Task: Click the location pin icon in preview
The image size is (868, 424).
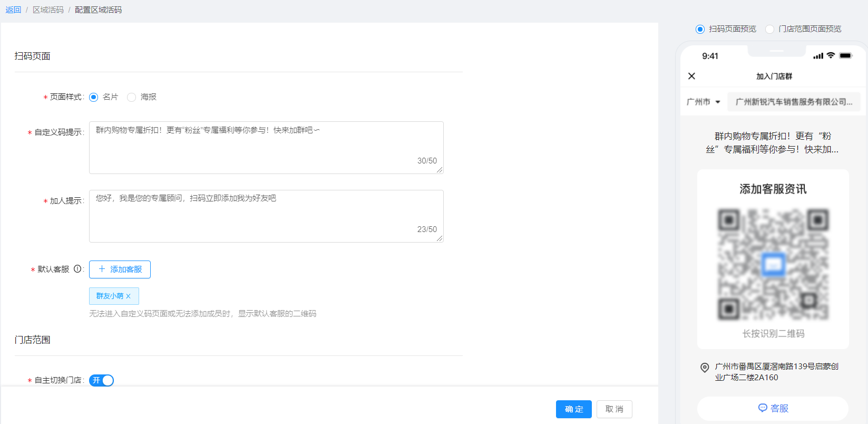Action: click(705, 368)
